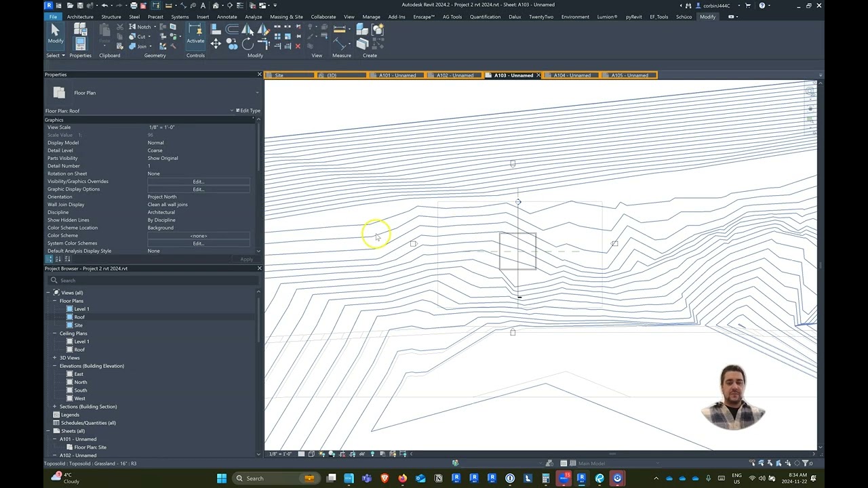Click Edit for Graphic Display Options
868x488 pixels.
198,189
